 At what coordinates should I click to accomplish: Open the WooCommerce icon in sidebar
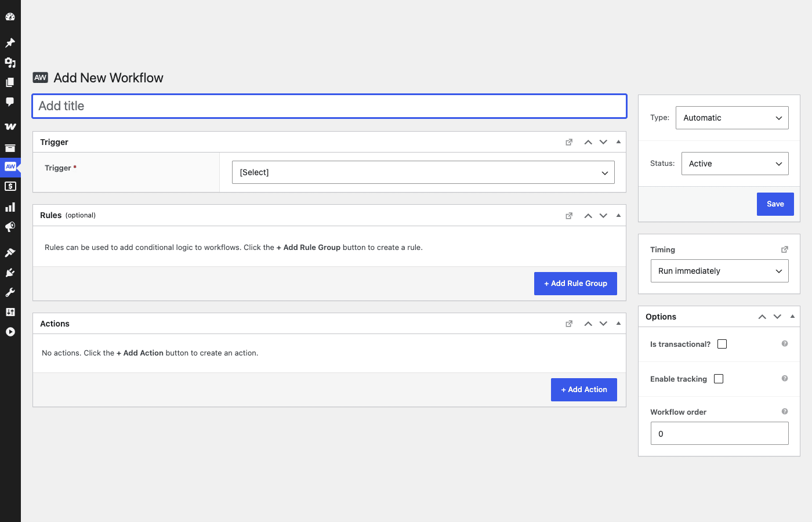10,126
